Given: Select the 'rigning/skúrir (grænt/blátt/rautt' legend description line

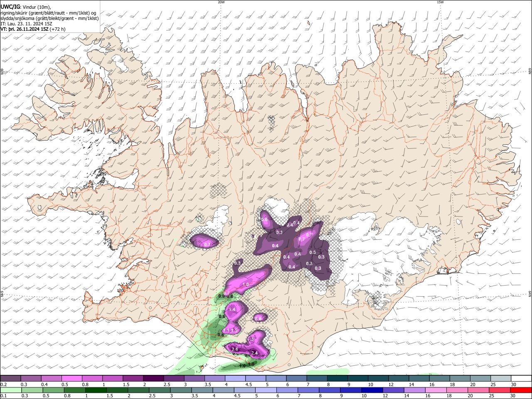Looking at the screenshot, I should (48, 12).
